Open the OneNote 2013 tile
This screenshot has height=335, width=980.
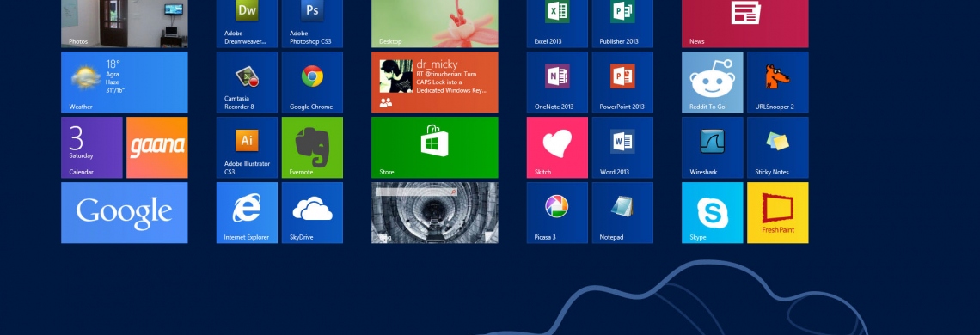pos(557,82)
